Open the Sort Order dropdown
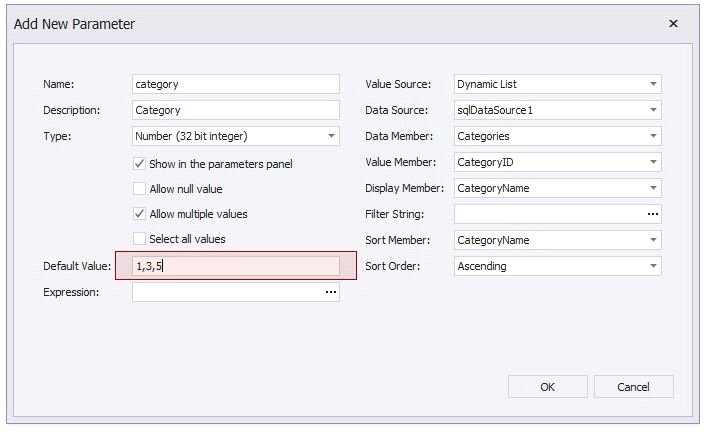This screenshot has width=706, height=432. 652,266
